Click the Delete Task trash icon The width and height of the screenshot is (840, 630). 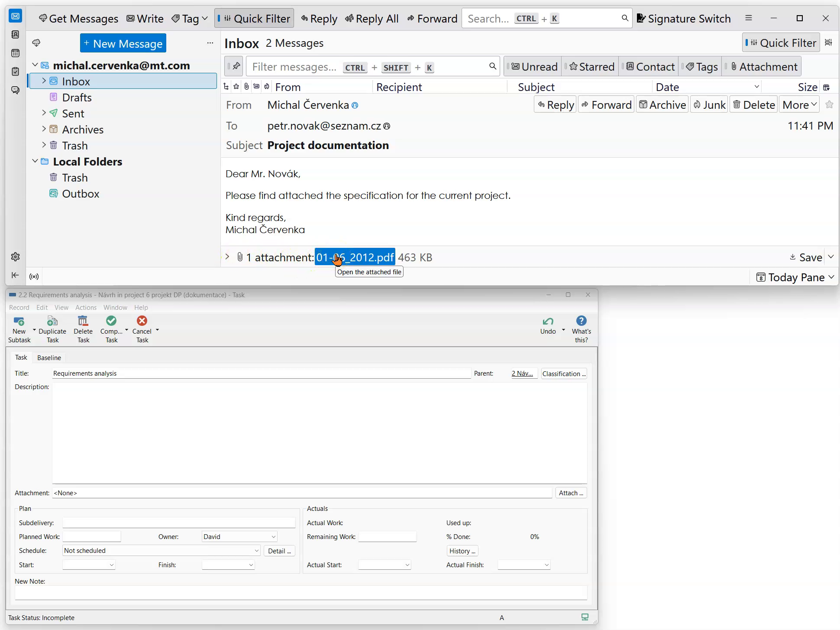point(83,321)
